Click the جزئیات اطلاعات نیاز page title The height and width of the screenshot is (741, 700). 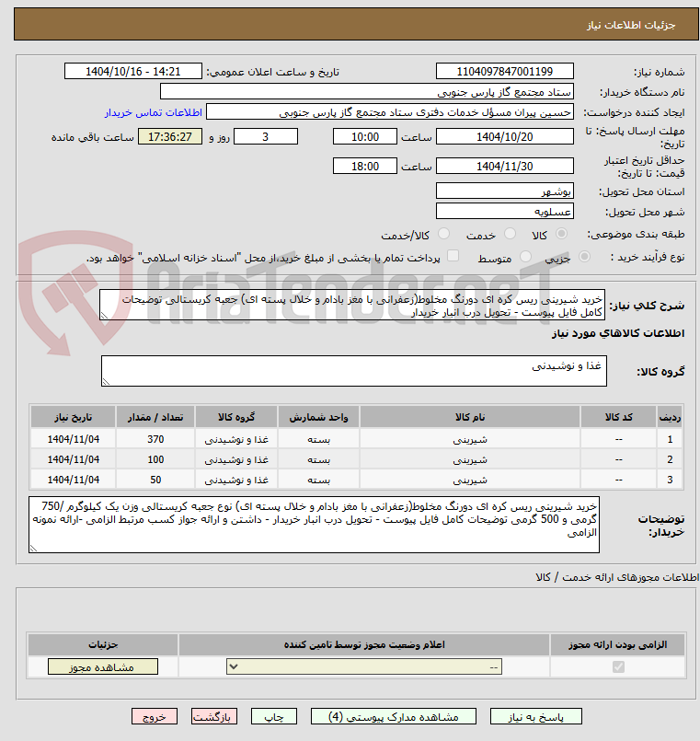point(631,25)
